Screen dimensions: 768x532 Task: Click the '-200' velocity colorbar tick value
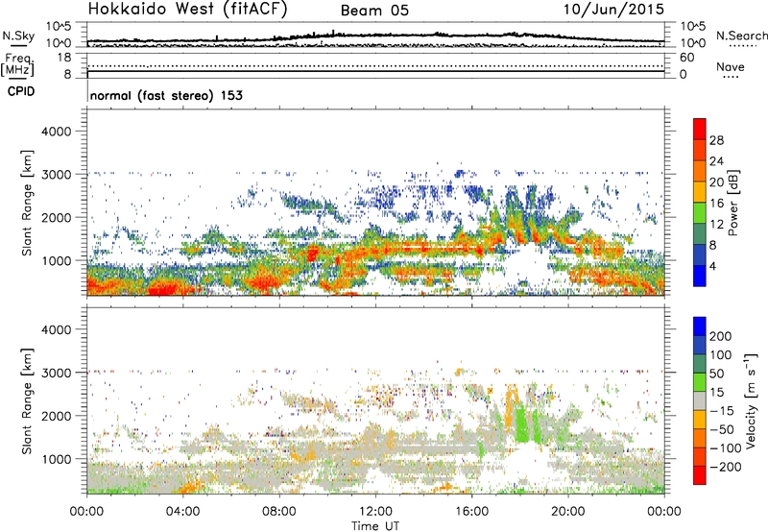click(x=725, y=467)
